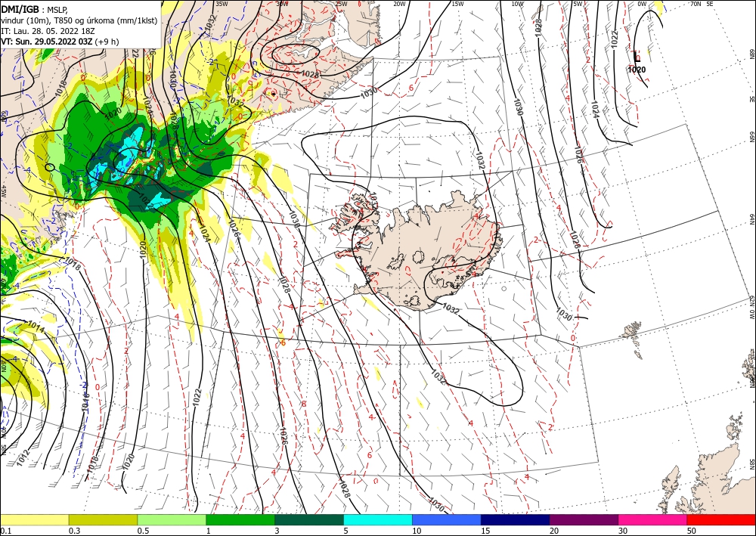Click the '20W' longitude label
The width and height of the screenshot is (756, 536).
399,4
